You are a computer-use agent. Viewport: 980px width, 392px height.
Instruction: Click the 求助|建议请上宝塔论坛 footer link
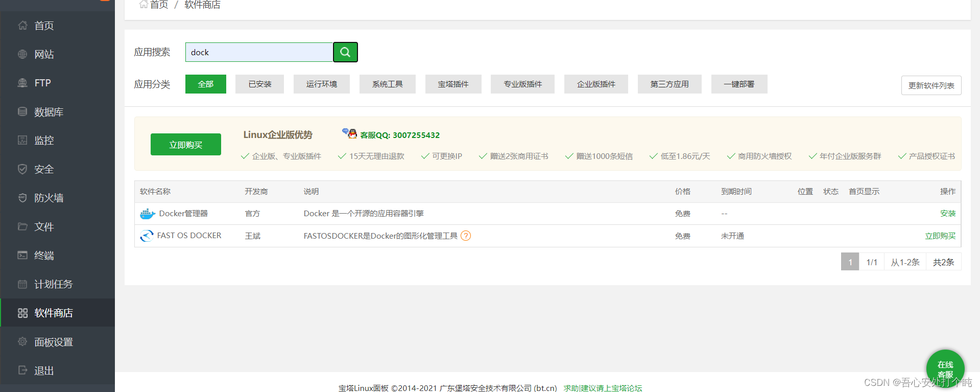(x=603, y=388)
